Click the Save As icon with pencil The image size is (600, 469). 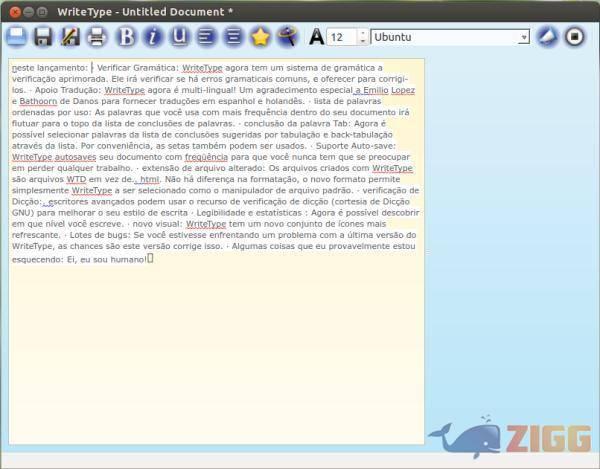[70, 37]
